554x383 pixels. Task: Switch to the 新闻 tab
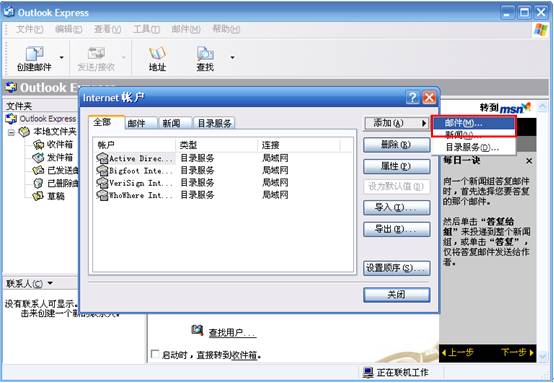coord(175,123)
